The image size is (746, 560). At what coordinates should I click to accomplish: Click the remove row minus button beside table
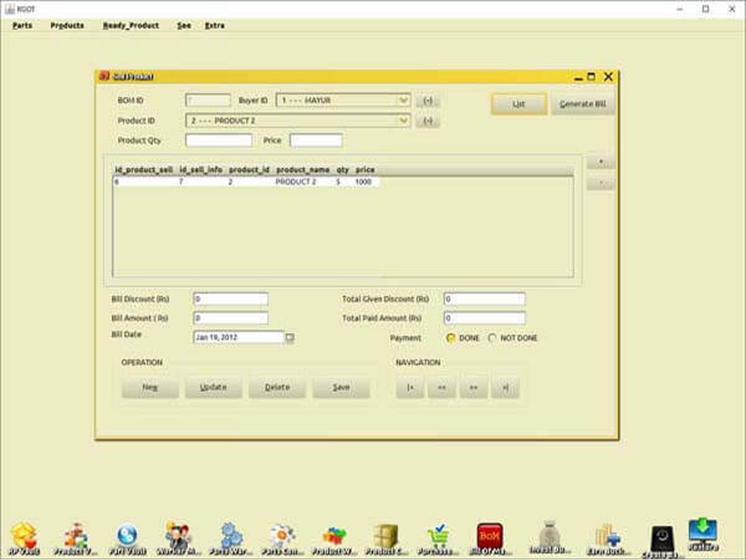point(601,183)
